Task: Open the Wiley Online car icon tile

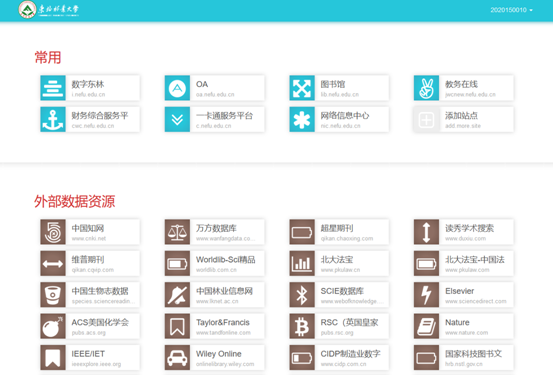Action: (x=214, y=358)
